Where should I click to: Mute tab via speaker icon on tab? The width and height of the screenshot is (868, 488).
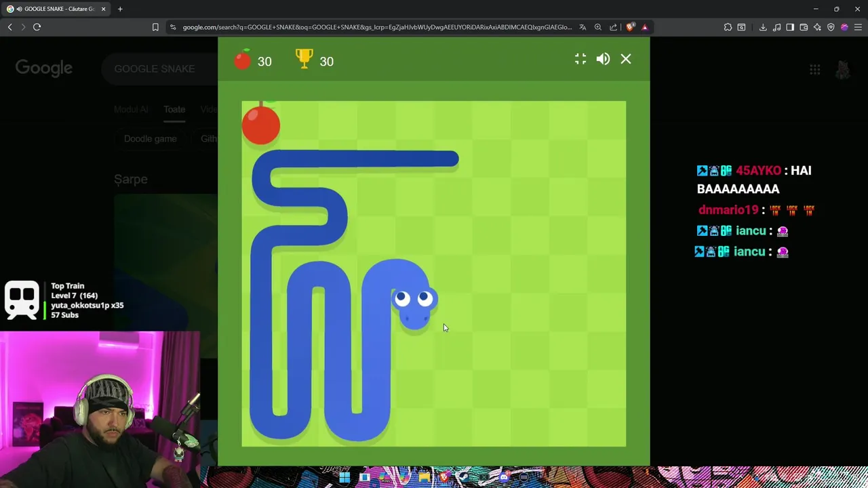(19, 9)
